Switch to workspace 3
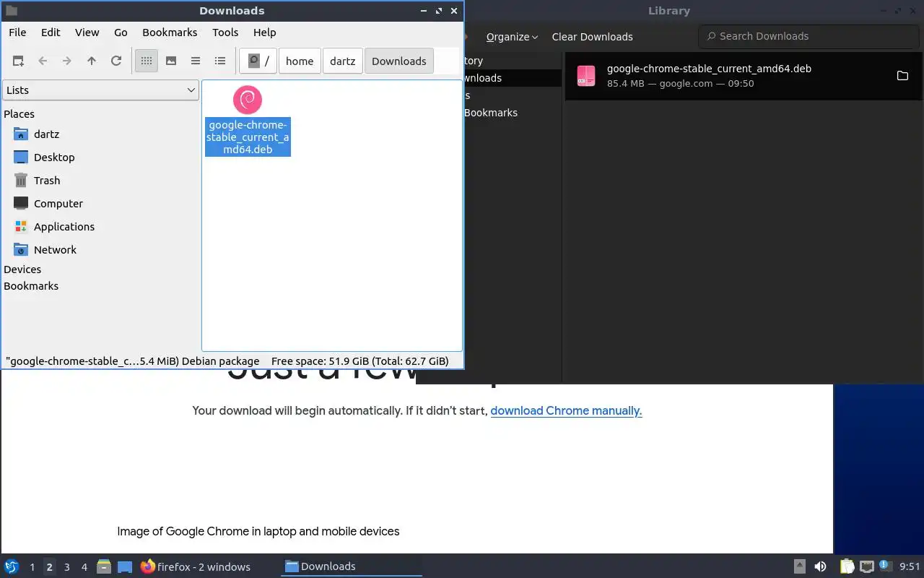The height and width of the screenshot is (578, 924). 66,567
